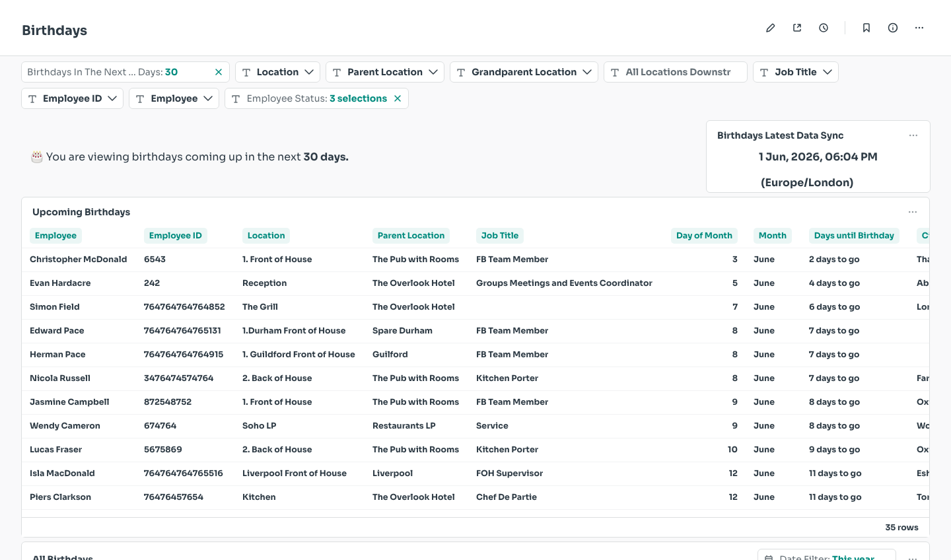Open Birthdays Latest Data Sync options menu
Viewport: 951px width, 560px height.
(913, 135)
